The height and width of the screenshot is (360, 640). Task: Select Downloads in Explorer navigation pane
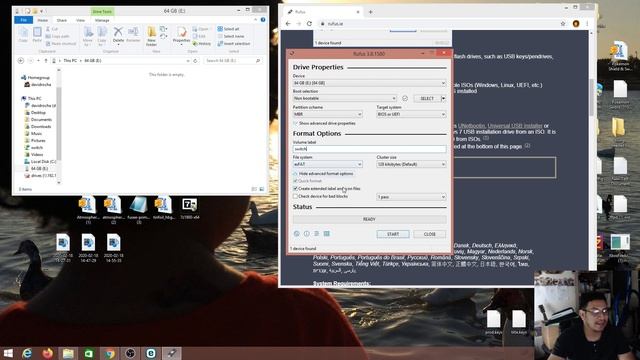tap(41, 127)
